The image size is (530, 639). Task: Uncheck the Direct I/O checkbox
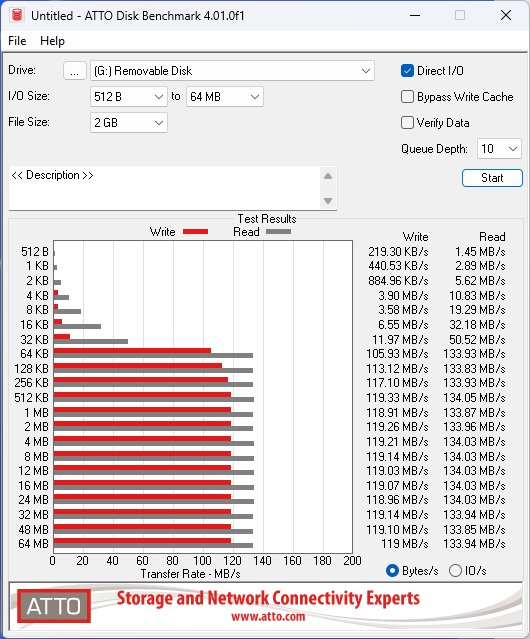[407, 71]
